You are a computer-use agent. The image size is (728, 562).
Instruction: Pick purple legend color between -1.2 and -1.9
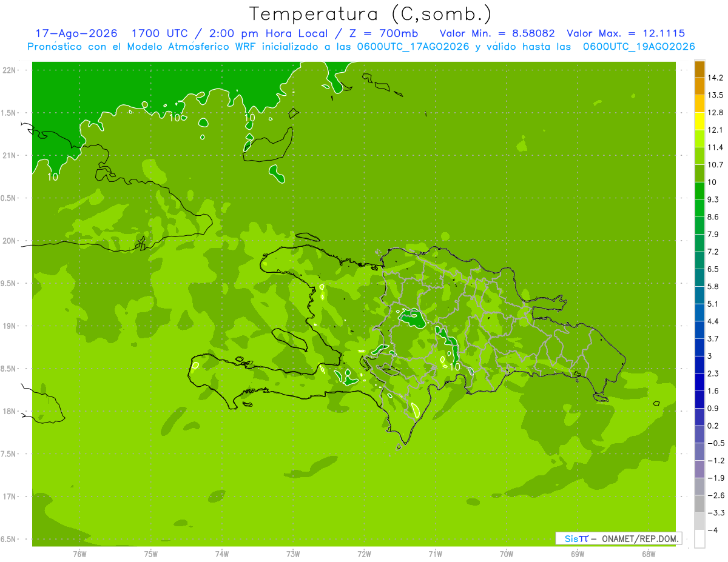(x=700, y=469)
